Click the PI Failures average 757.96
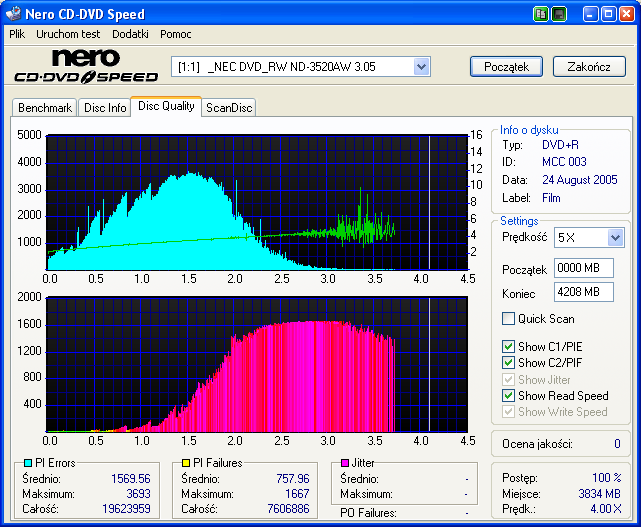This screenshot has width=641, height=527. (293, 479)
